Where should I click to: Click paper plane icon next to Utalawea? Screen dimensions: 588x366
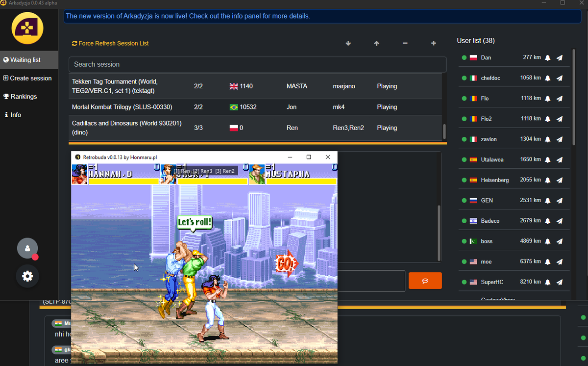(x=560, y=160)
